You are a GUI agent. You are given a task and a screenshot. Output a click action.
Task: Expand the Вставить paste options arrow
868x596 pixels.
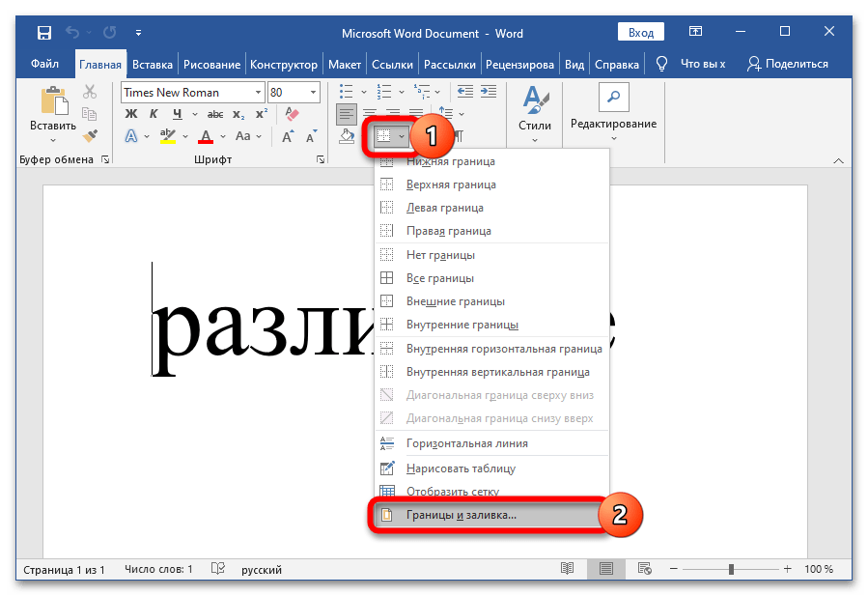pyautogui.click(x=53, y=140)
